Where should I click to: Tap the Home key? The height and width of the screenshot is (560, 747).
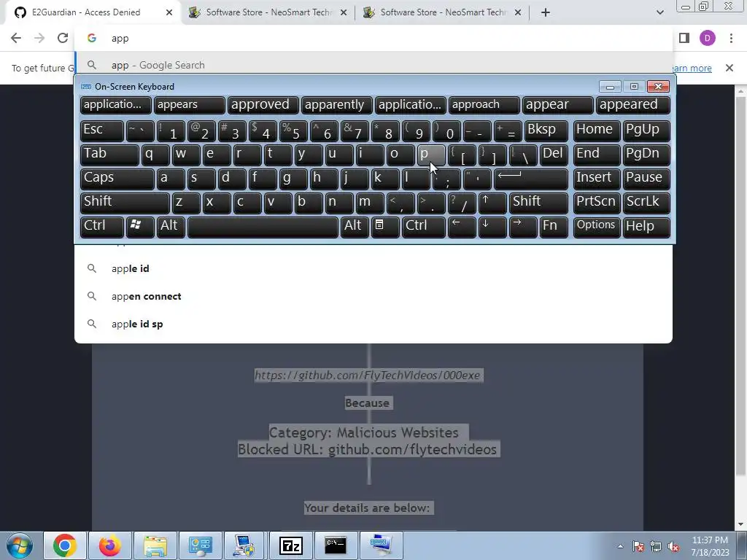click(597, 131)
